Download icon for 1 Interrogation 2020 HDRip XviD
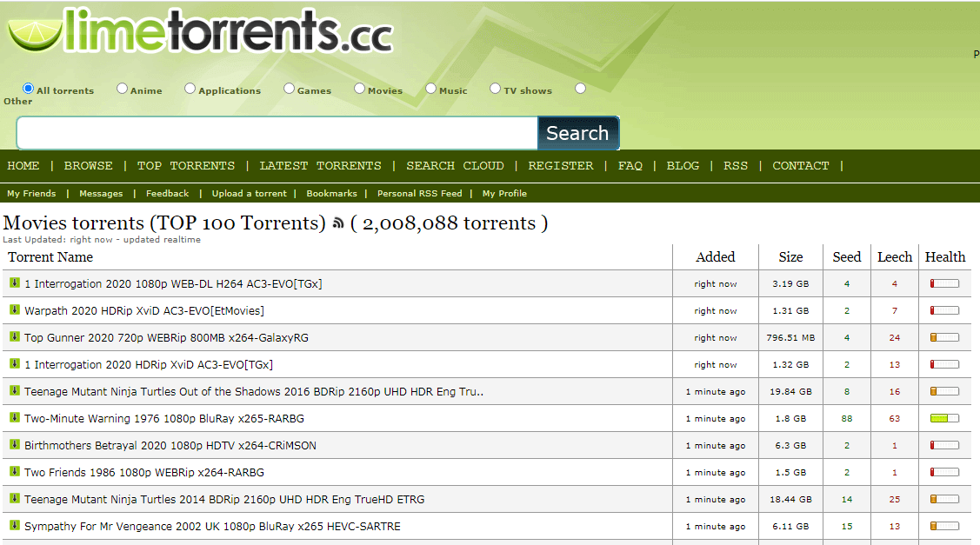This screenshot has width=980, height=545. (15, 363)
